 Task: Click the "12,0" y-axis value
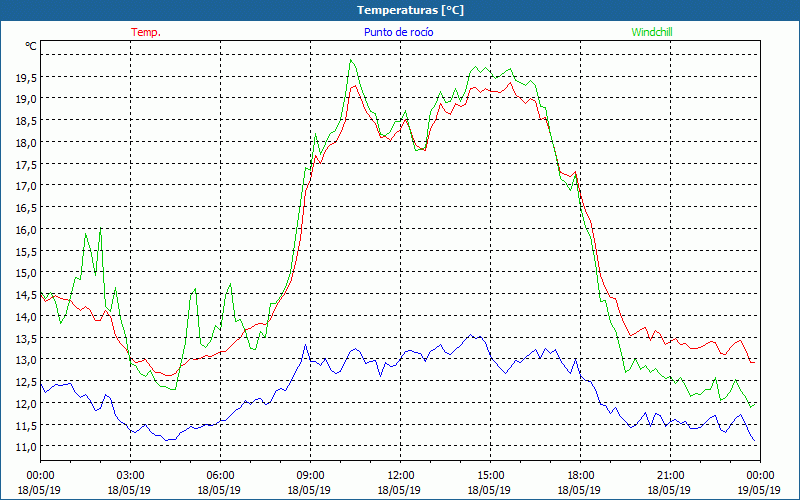[28, 404]
